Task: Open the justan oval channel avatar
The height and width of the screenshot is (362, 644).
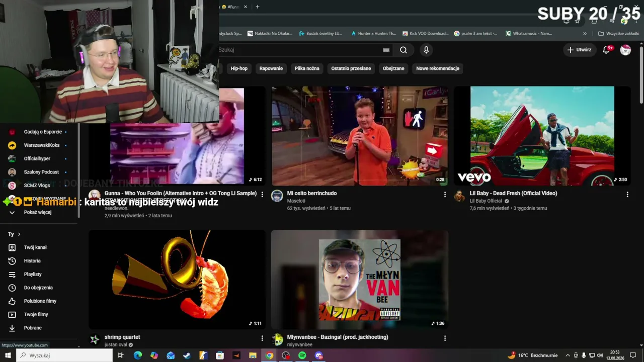Action: pos(95,340)
